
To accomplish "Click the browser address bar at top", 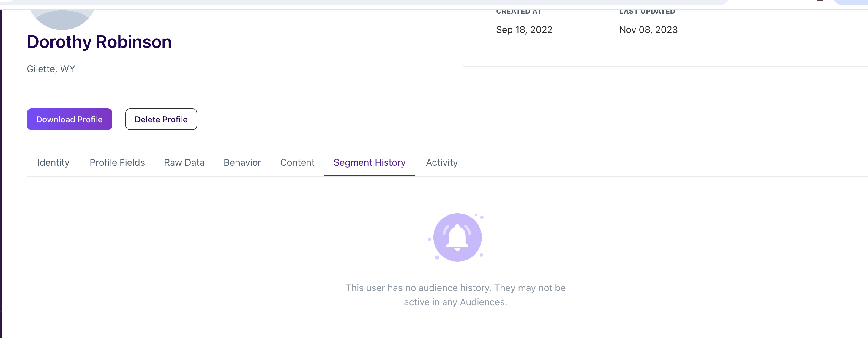I will (364, 2).
